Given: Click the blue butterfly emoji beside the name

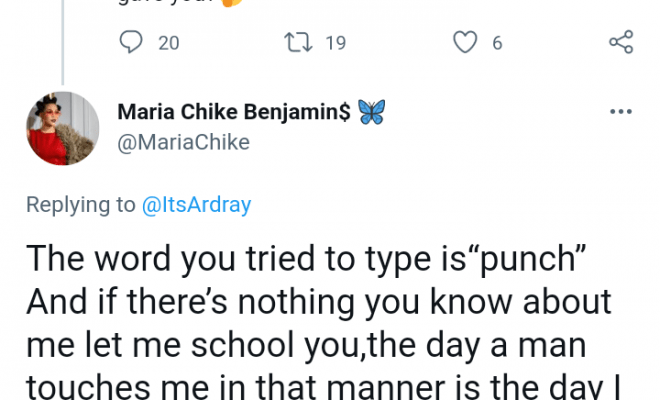Looking at the screenshot, I should pos(371,114).
